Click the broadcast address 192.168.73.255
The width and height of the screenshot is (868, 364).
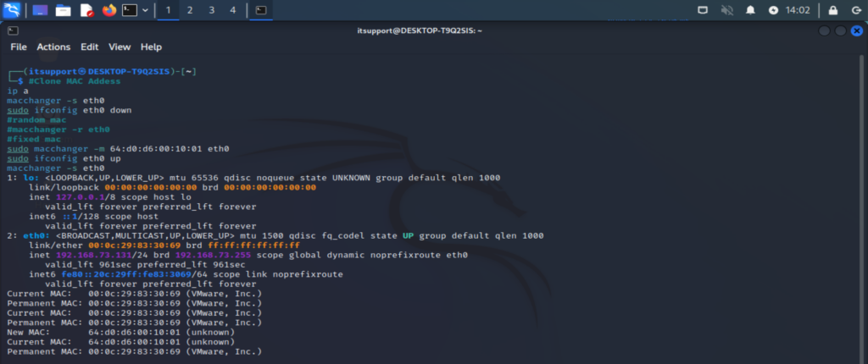pyautogui.click(x=213, y=255)
